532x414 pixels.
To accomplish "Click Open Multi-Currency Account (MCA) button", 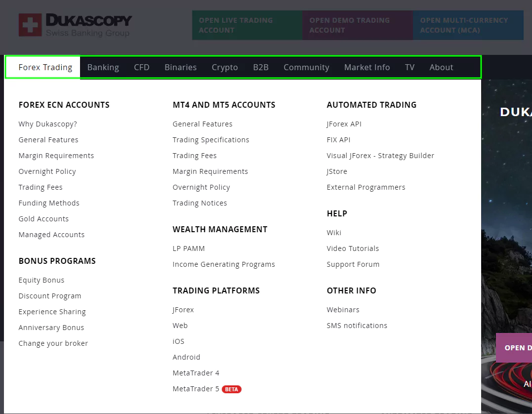I will tap(468, 25).
